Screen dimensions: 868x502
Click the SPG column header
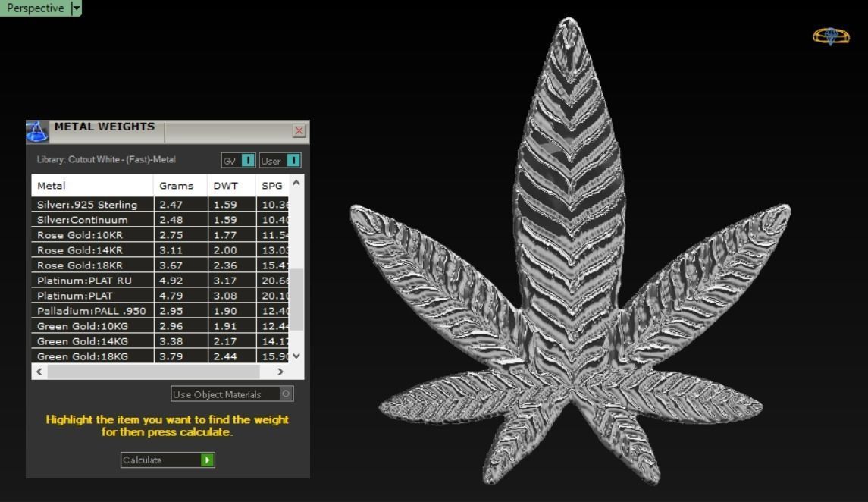(272, 186)
